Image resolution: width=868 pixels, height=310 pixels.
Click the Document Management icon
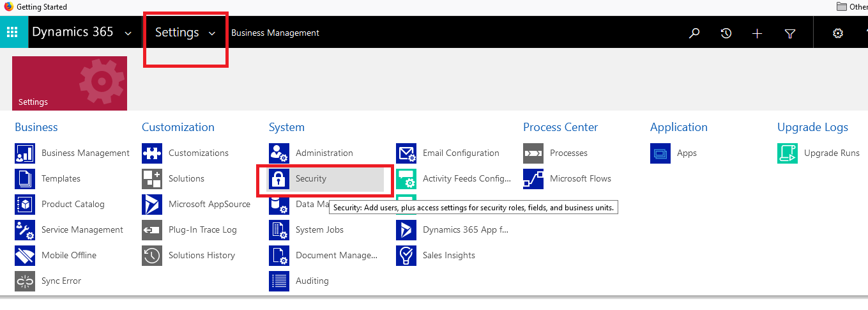click(x=279, y=256)
